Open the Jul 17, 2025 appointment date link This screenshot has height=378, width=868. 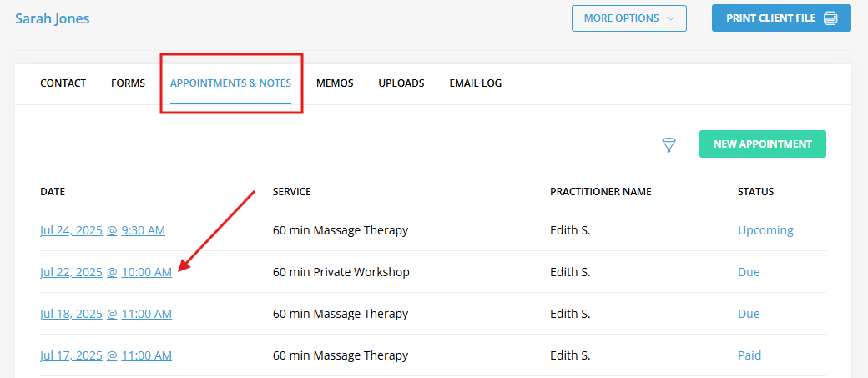(x=72, y=355)
